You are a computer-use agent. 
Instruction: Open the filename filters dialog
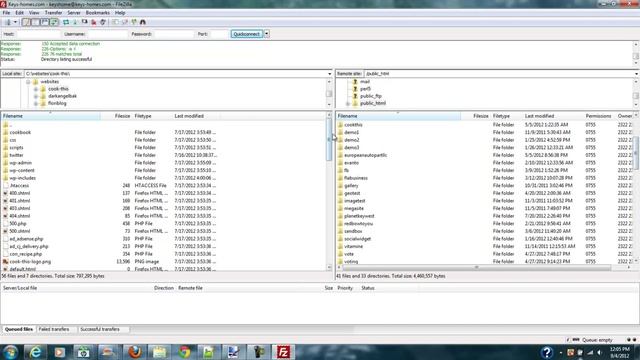coord(116,22)
